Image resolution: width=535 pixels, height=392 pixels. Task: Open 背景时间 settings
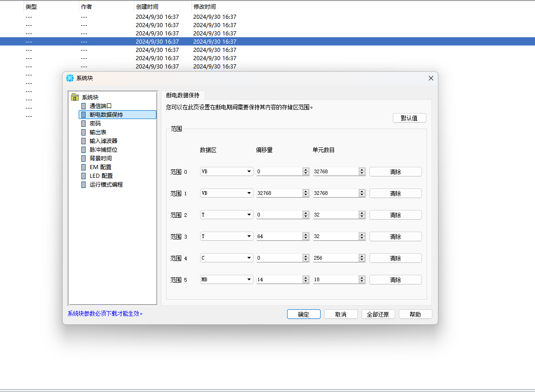(100, 158)
